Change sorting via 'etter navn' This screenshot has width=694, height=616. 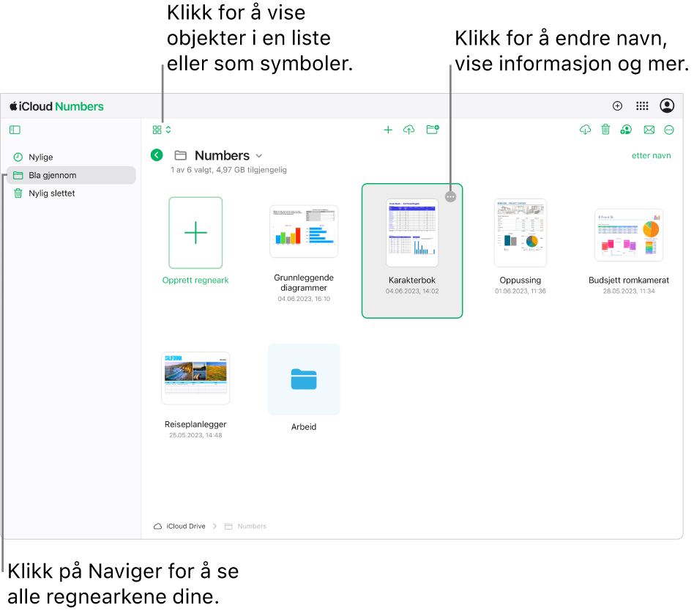pyautogui.click(x=651, y=155)
